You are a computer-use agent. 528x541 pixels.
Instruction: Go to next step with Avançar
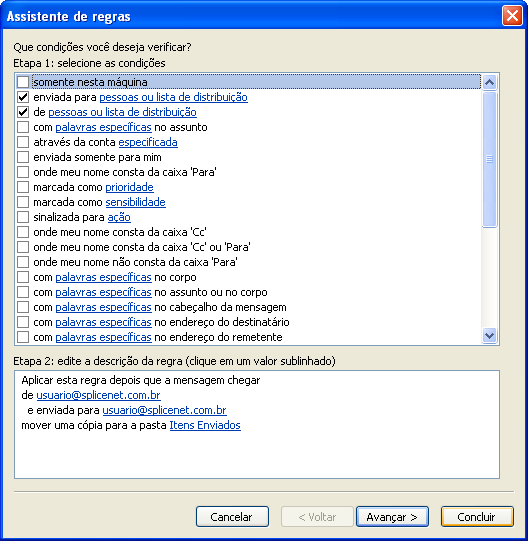tap(392, 517)
